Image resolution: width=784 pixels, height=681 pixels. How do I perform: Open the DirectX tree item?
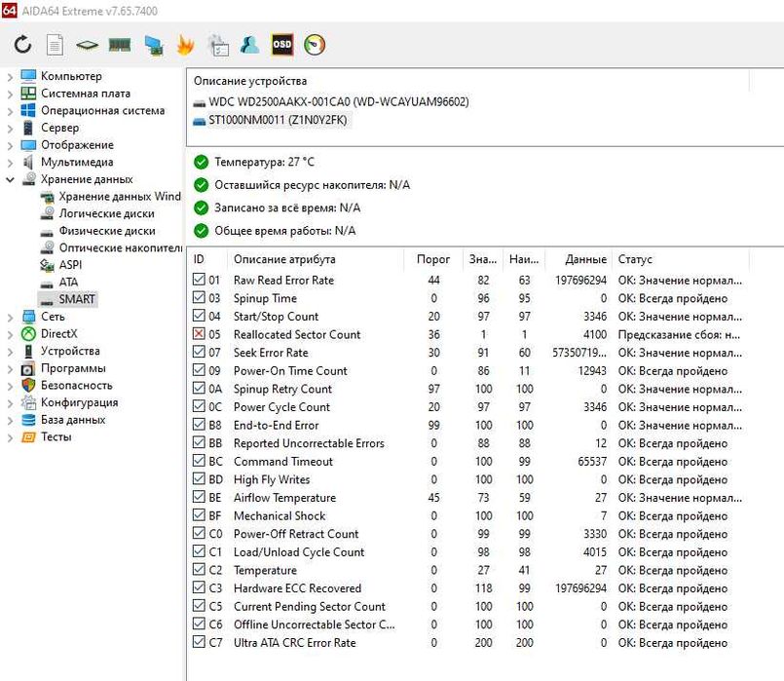pyautogui.click(x=59, y=333)
